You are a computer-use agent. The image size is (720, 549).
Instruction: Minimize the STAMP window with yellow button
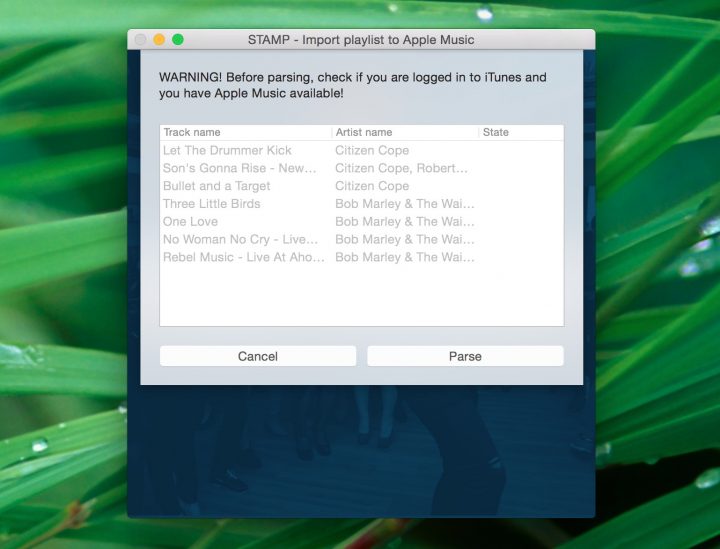[159, 40]
